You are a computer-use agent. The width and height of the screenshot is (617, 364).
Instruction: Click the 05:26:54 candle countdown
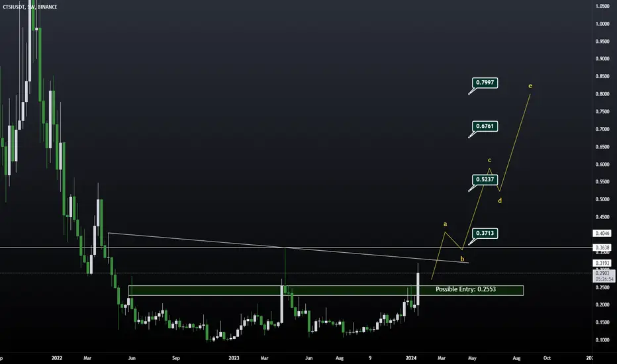(x=604, y=279)
